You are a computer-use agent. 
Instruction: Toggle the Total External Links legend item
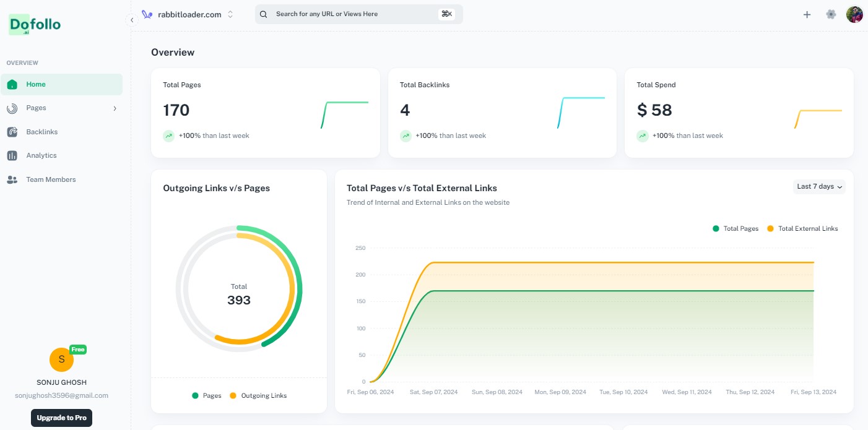pos(802,228)
